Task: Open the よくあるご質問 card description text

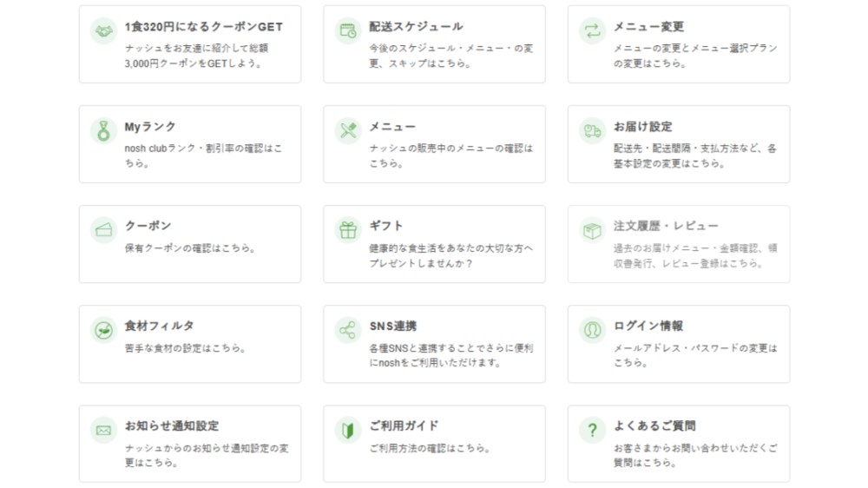Action: pyautogui.click(x=694, y=456)
